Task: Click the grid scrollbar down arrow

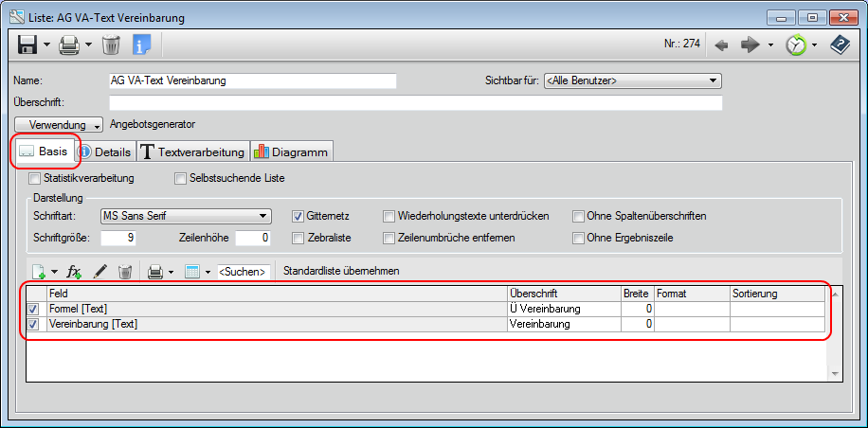Action: [x=836, y=374]
